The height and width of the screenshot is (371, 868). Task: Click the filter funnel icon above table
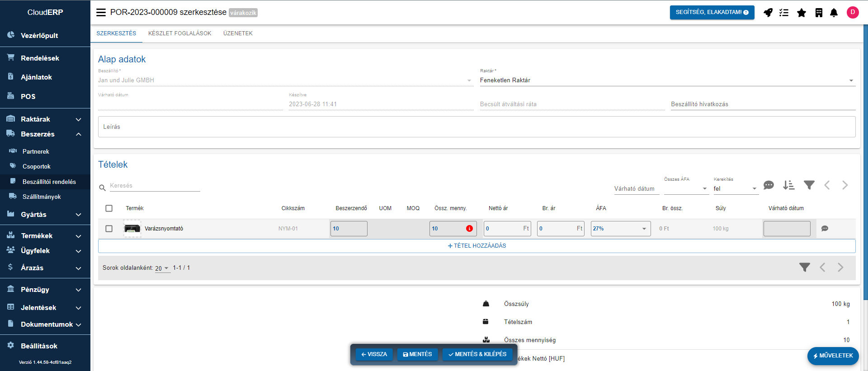coord(809,185)
